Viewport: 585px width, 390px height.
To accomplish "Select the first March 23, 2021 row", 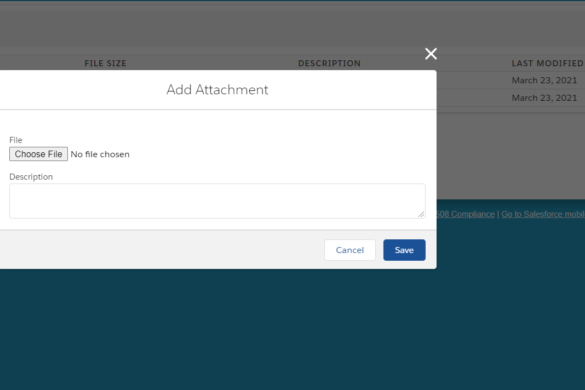I will click(544, 80).
